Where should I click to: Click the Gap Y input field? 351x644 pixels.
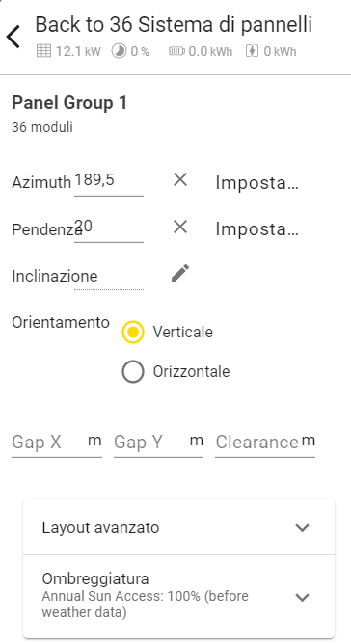coord(159,443)
